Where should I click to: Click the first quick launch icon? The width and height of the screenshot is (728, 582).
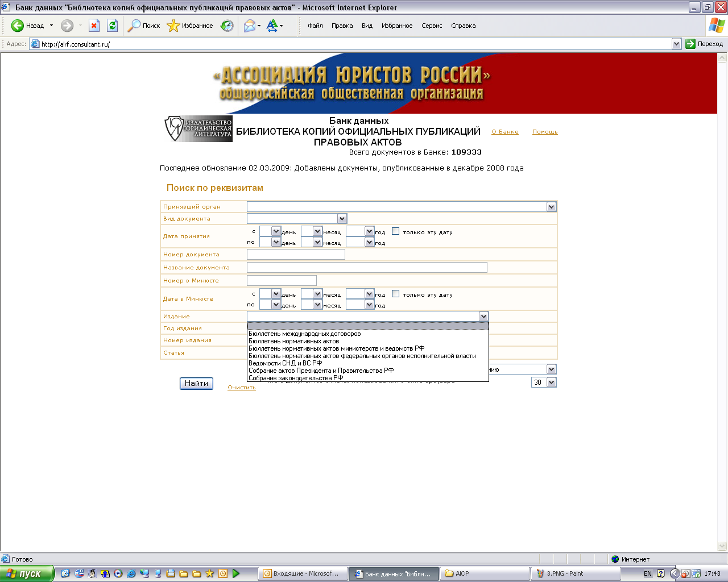[65, 573]
